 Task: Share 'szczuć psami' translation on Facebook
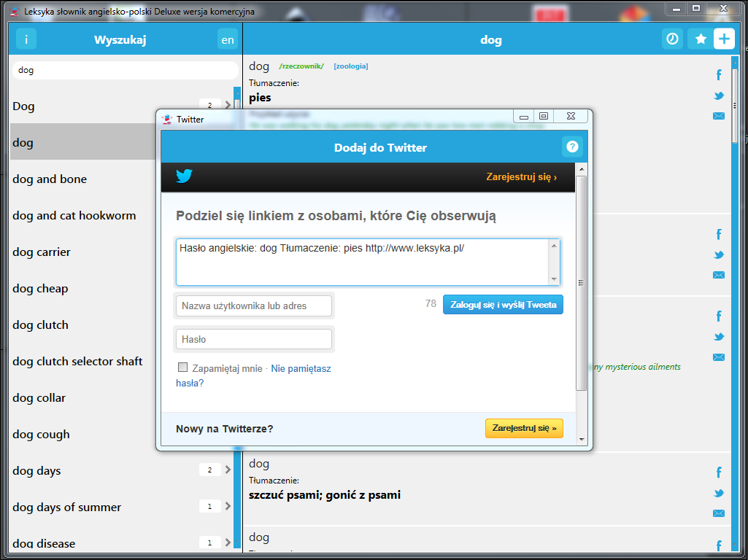[718, 472]
